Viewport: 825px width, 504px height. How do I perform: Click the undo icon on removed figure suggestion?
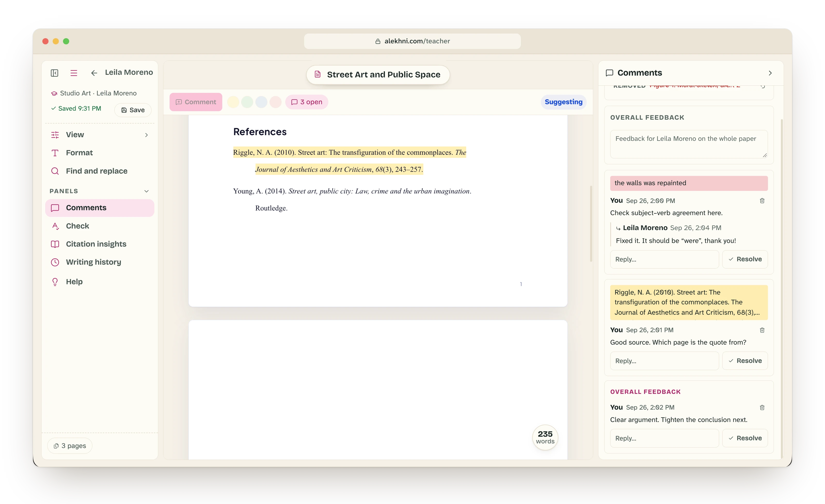pos(763,86)
